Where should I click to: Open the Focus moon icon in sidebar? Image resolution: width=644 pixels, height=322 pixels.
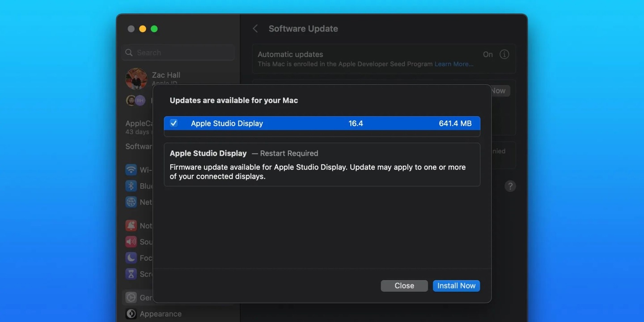point(131,258)
